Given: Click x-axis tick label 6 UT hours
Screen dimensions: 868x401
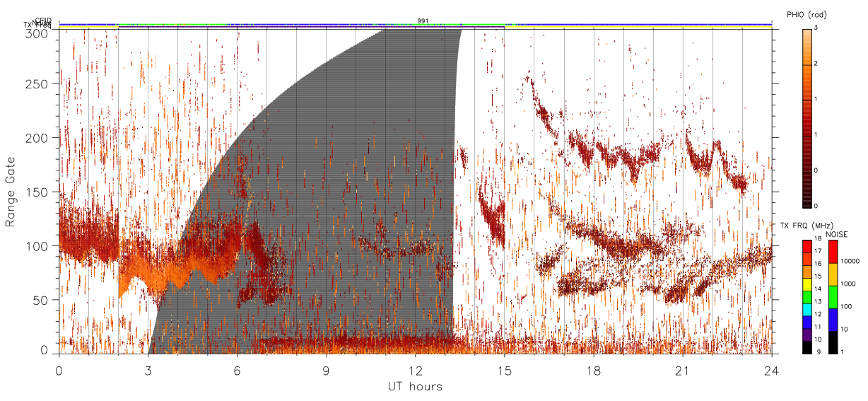Looking at the screenshot, I should pyautogui.click(x=237, y=371).
